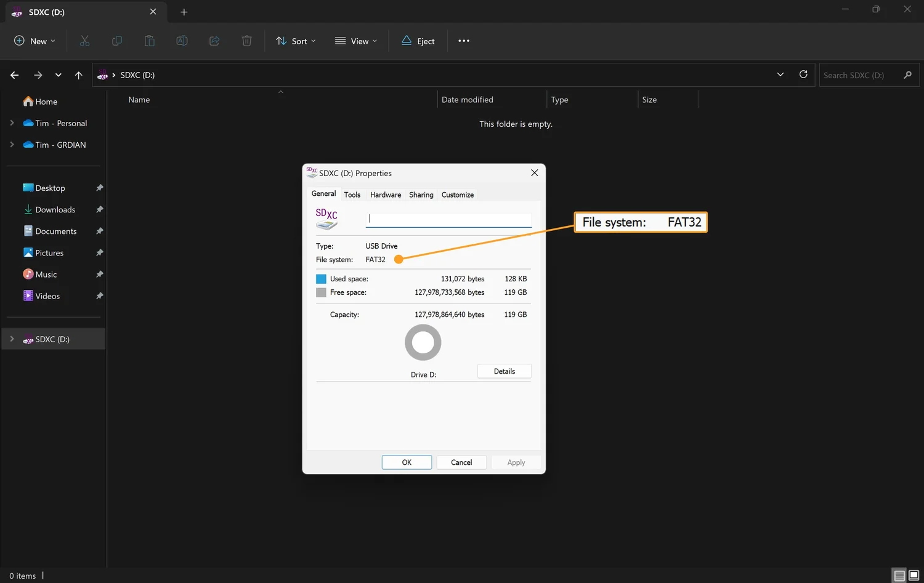Switch to details view in the status bar
The height and width of the screenshot is (583, 924).
[898, 575]
